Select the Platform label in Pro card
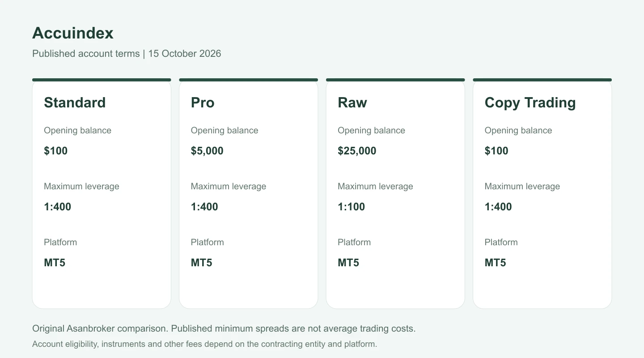The height and width of the screenshot is (358, 644). 208,243
